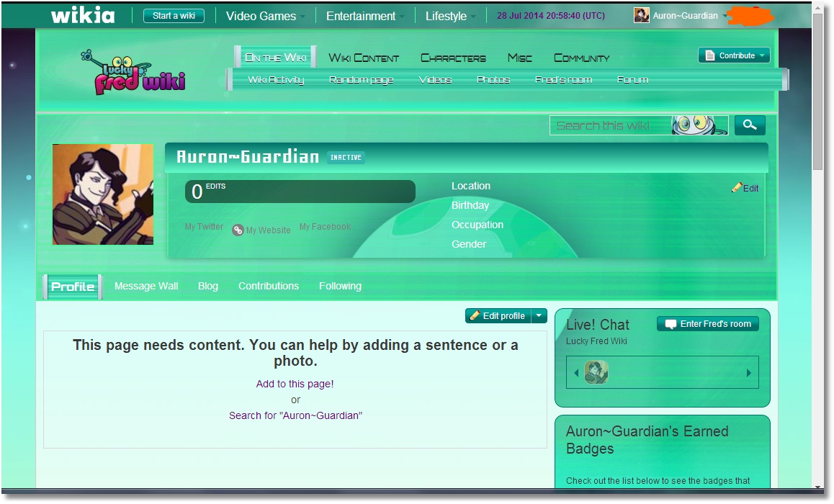Open the Entertainment dropdown

[x=365, y=16]
